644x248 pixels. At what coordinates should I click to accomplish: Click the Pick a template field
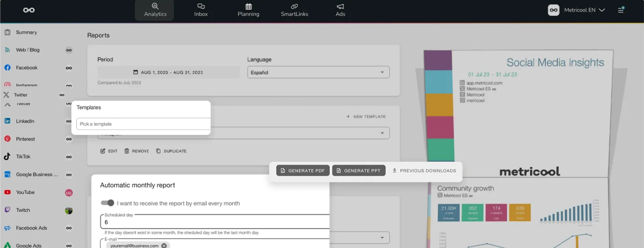click(x=143, y=124)
